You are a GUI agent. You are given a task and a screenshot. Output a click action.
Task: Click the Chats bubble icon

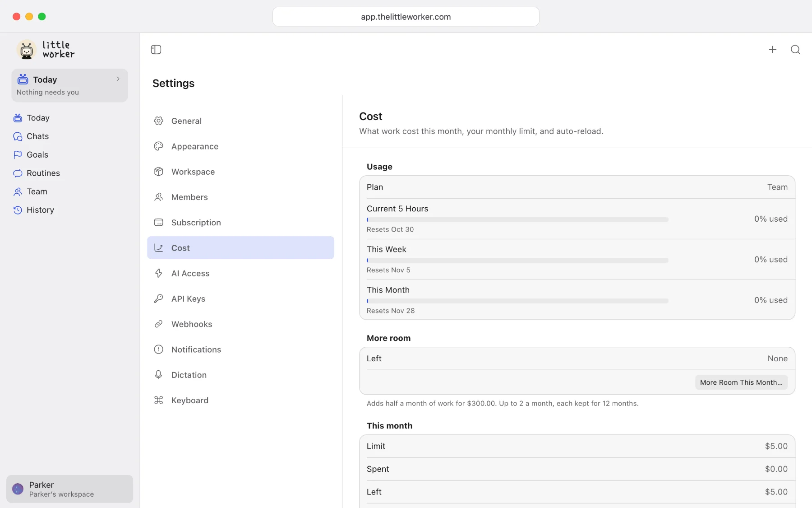[x=18, y=136]
